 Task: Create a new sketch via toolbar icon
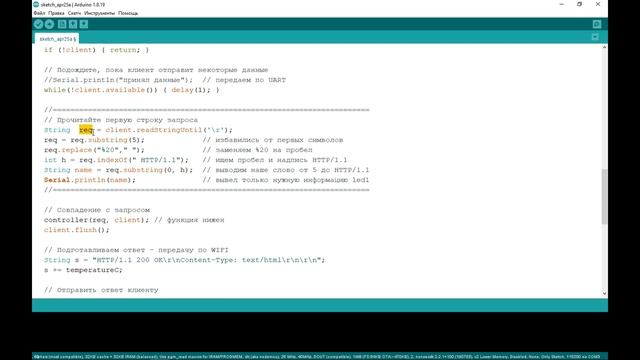(62, 24)
